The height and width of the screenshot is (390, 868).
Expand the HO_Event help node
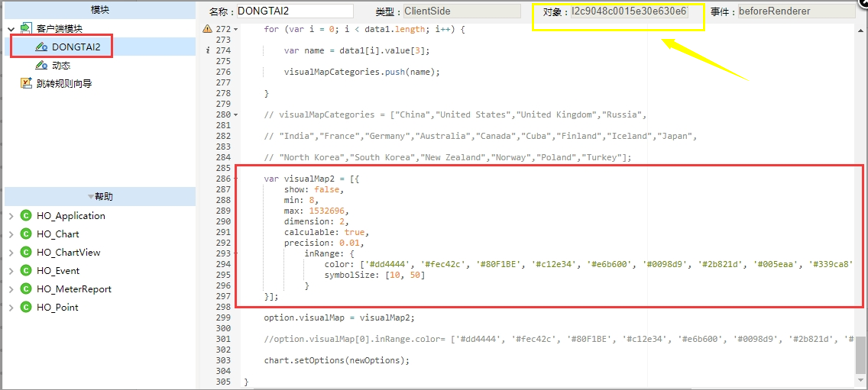(11, 270)
